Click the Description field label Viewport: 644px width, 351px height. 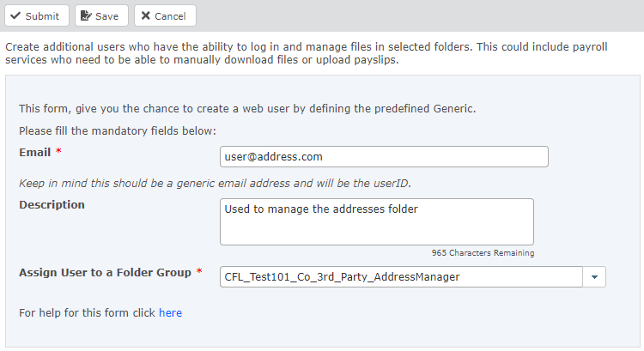tap(52, 205)
